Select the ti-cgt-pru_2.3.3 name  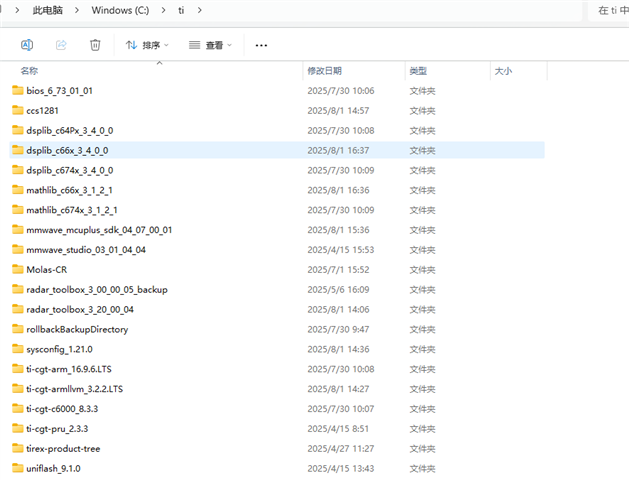57,429
